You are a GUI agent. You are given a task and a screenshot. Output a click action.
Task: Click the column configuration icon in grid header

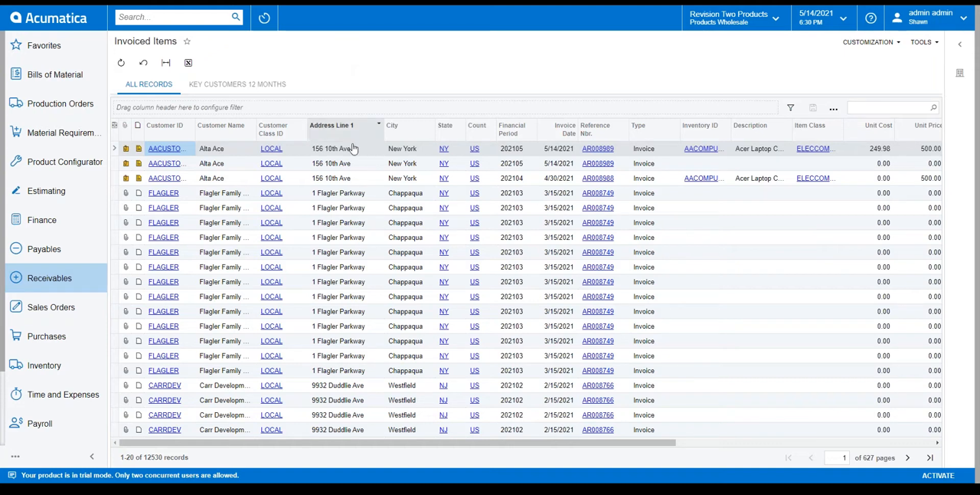click(114, 125)
